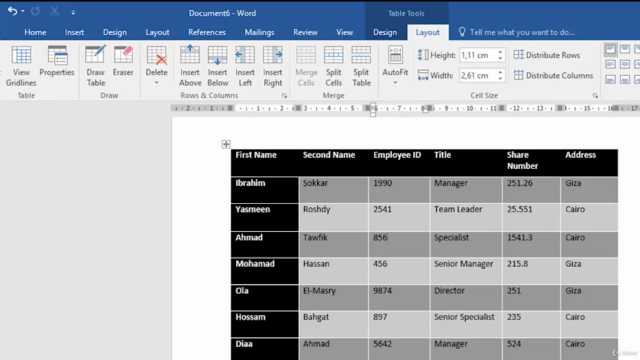640x360 pixels.
Task: Click the First Name header cell
Action: tap(264, 162)
